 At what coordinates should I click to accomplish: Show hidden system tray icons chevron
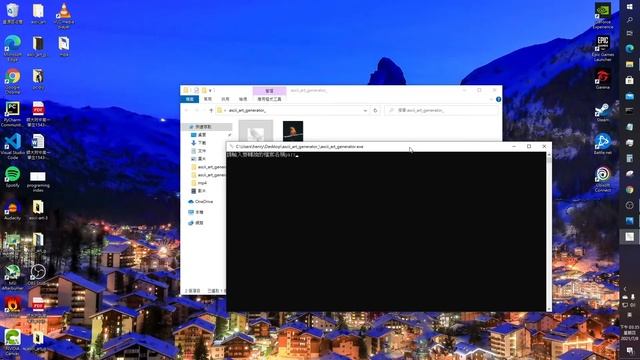(625, 289)
